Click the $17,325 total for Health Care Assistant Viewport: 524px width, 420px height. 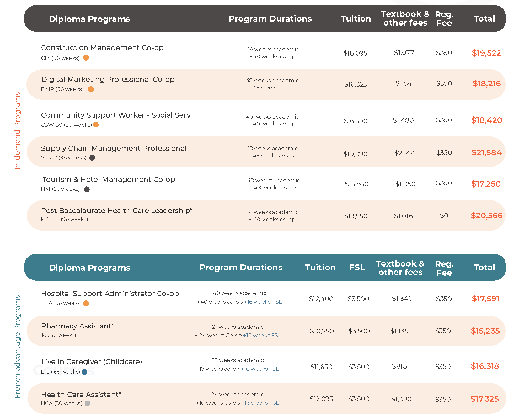click(484, 399)
